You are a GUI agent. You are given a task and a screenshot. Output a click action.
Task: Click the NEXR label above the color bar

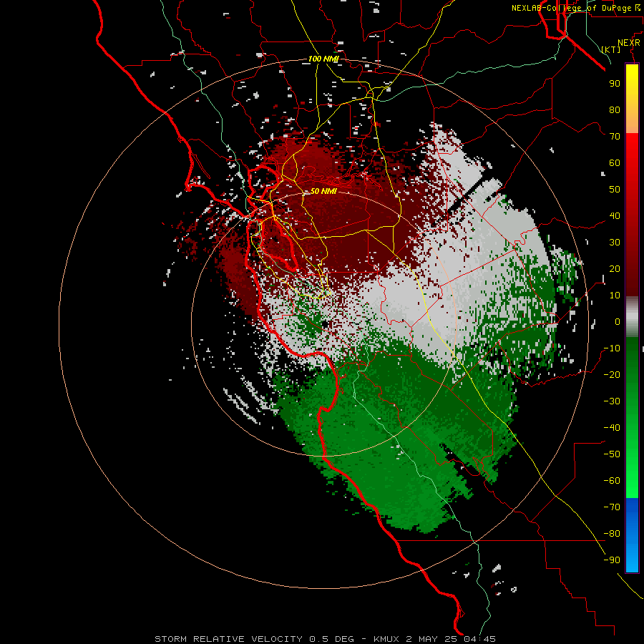(628, 43)
